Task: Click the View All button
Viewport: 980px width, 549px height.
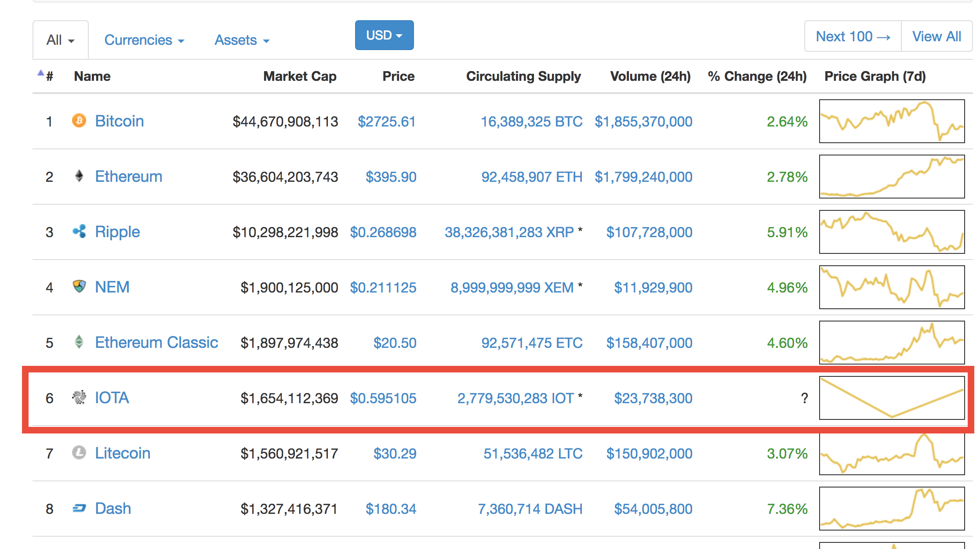Action: click(936, 36)
